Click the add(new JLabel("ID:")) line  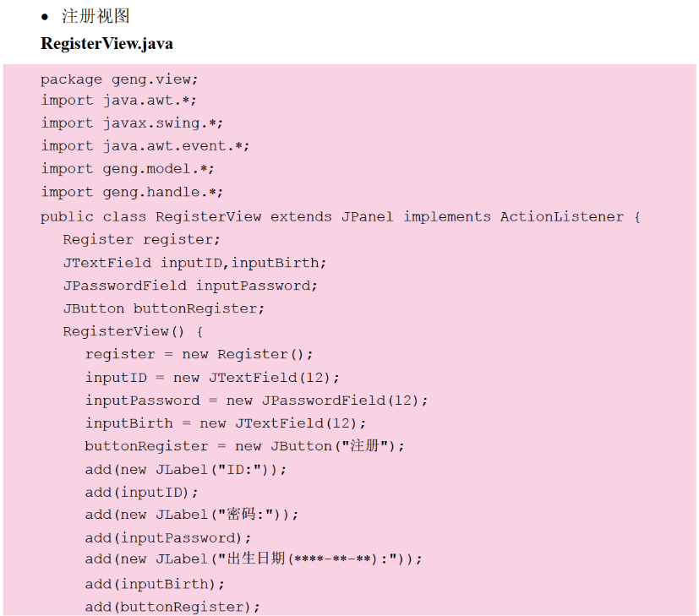[x=185, y=469]
